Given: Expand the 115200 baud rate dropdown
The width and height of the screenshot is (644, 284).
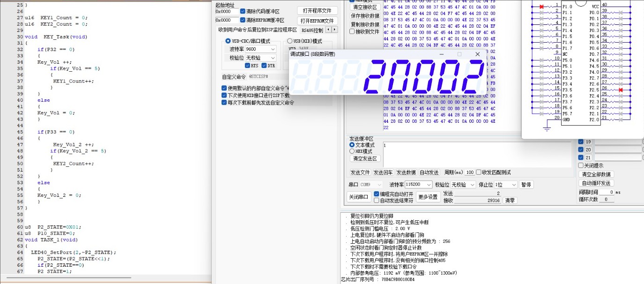Looking at the screenshot, I should tap(419, 185).
